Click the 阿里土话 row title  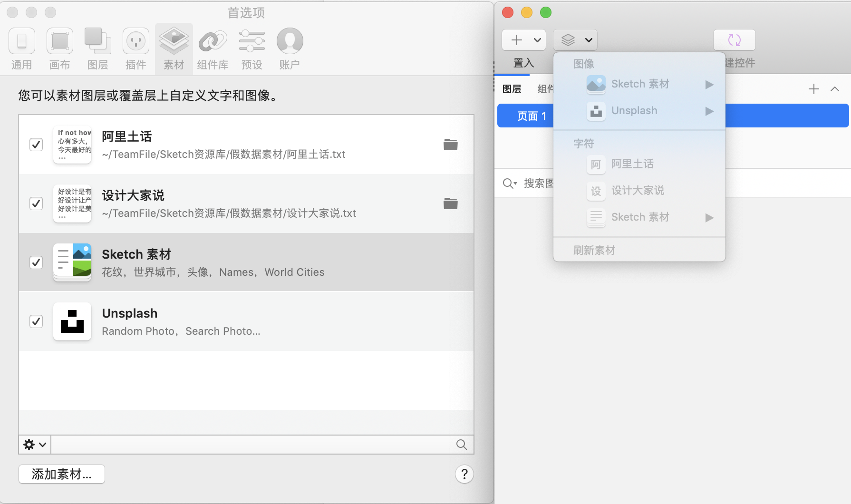127,137
